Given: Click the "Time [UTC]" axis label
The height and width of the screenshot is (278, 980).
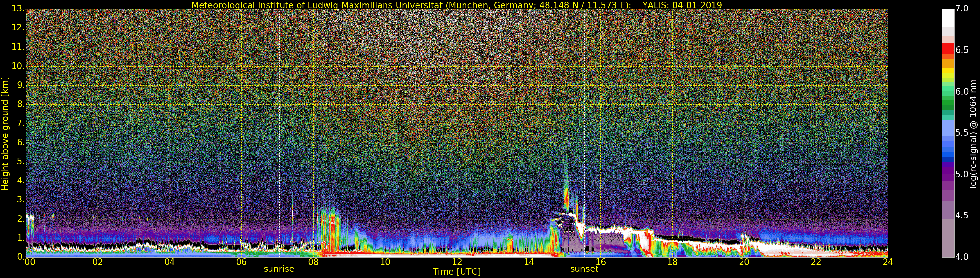Looking at the screenshot, I should click(457, 271).
